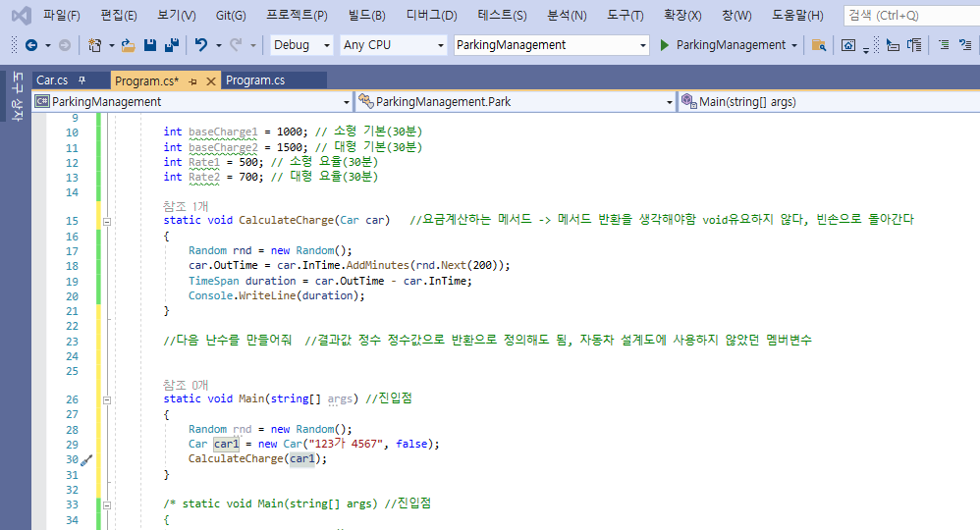Open the New Project dropdown arrow

(111, 45)
